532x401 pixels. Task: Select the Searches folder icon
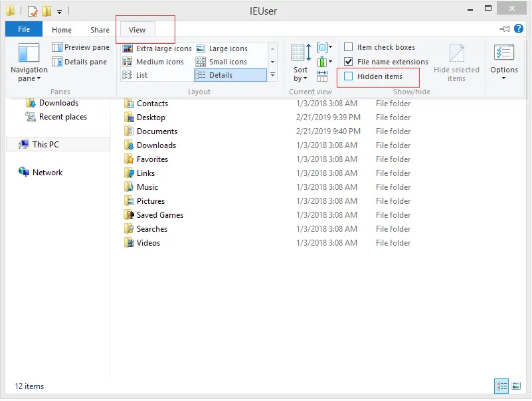(x=129, y=228)
